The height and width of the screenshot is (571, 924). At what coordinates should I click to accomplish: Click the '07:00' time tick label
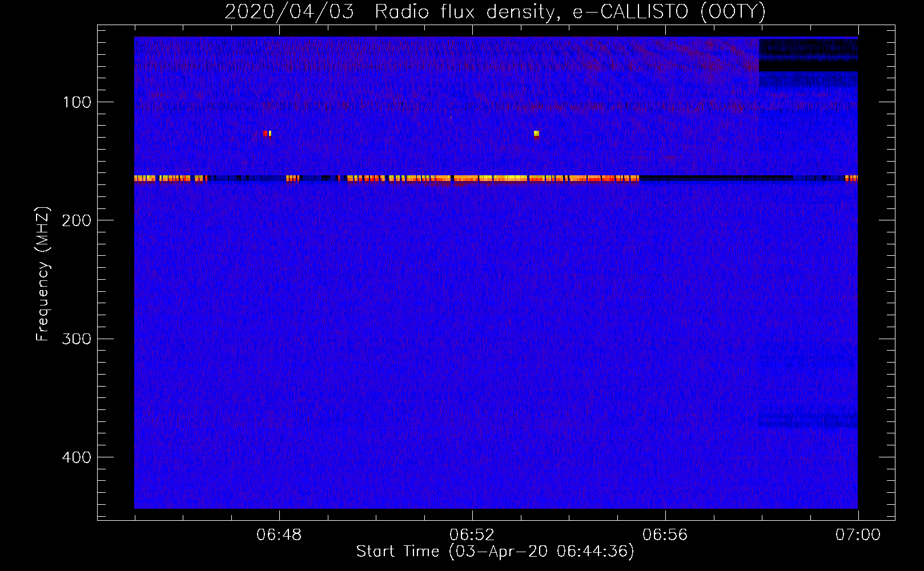[x=858, y=535]
